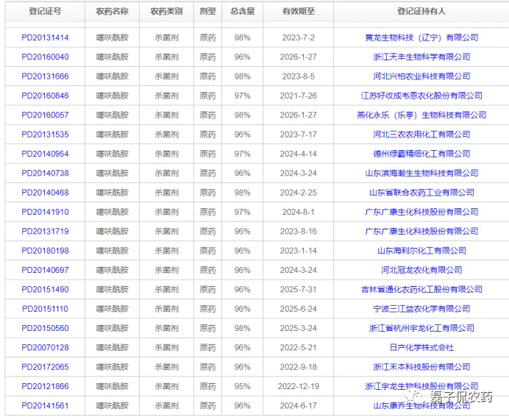509x420 pixels.
Task: Open registration PD20121866 link
Action: tap(45, 386)
